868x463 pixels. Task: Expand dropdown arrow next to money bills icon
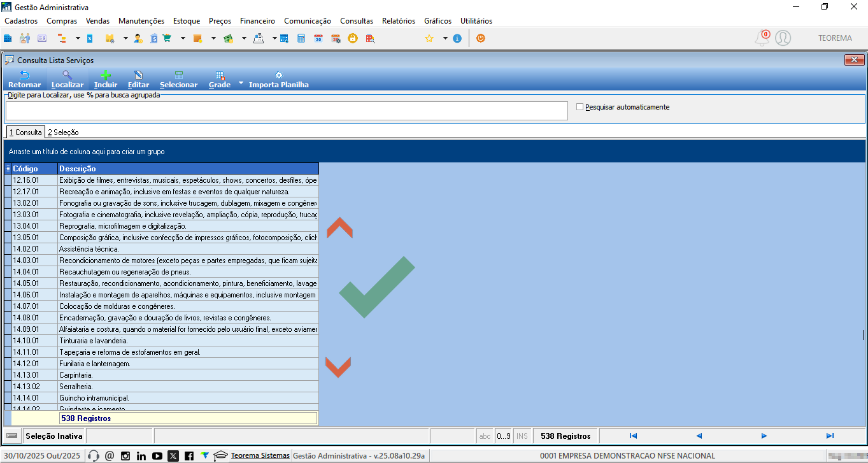(x=244, y=38)
